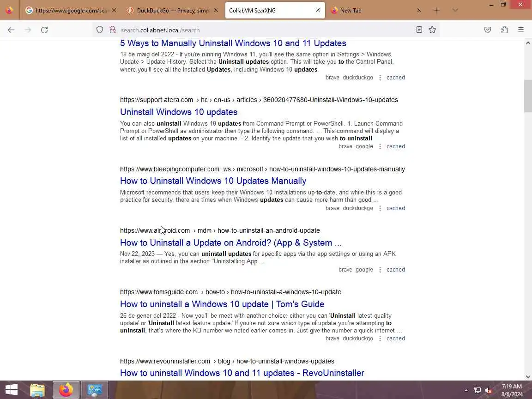Click the network tray icon
This screenshot has height=399, width=532.
(x=478, y=391)
